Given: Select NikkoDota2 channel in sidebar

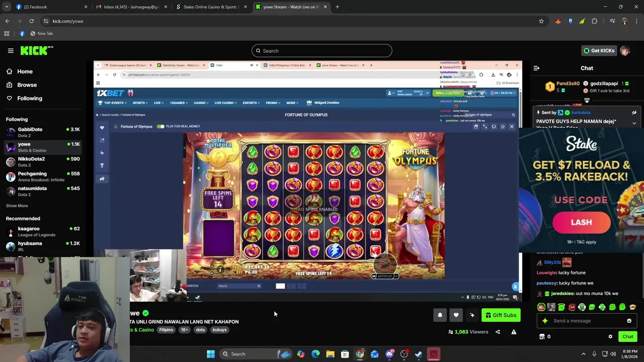Looking at the screenshot, I should click(x=43, y=162).
